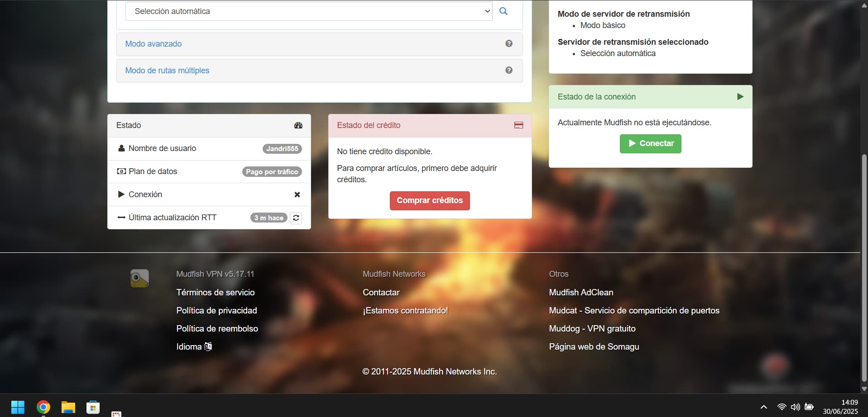Click the Jandri555 username badge
The height and width of the screenshot is (417, 868).
coord(282,149)
